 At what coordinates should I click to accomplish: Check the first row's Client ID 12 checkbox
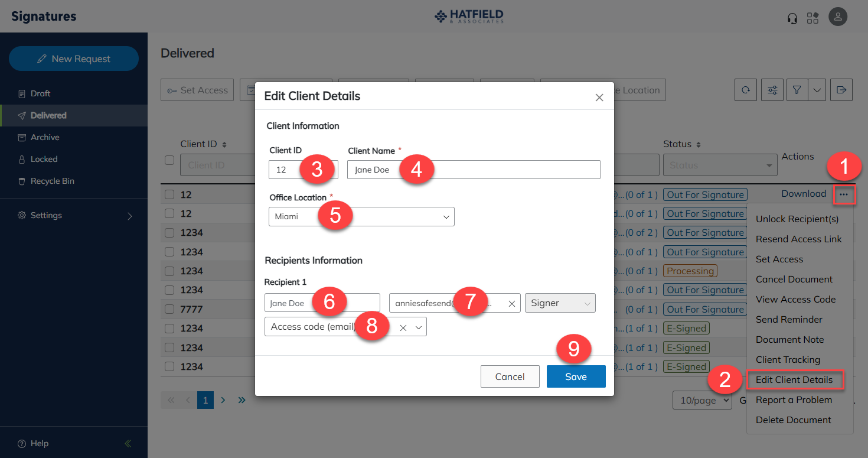(168, 194)
